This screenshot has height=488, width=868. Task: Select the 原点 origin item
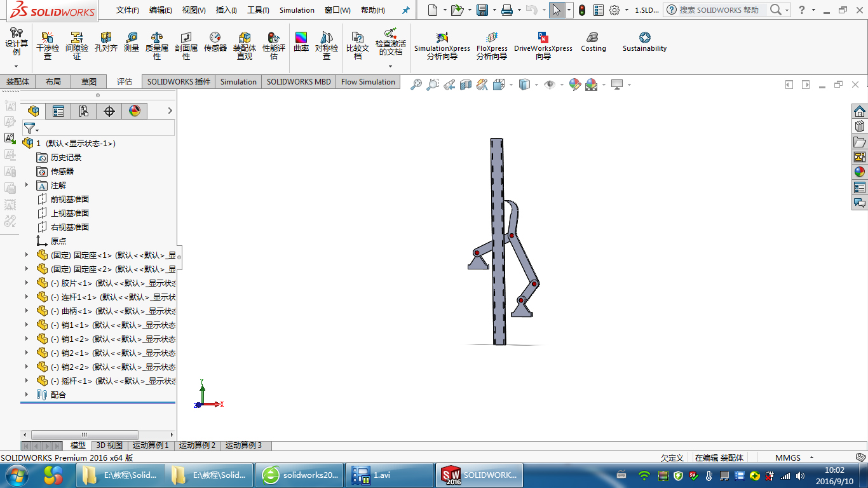[58, 241]
